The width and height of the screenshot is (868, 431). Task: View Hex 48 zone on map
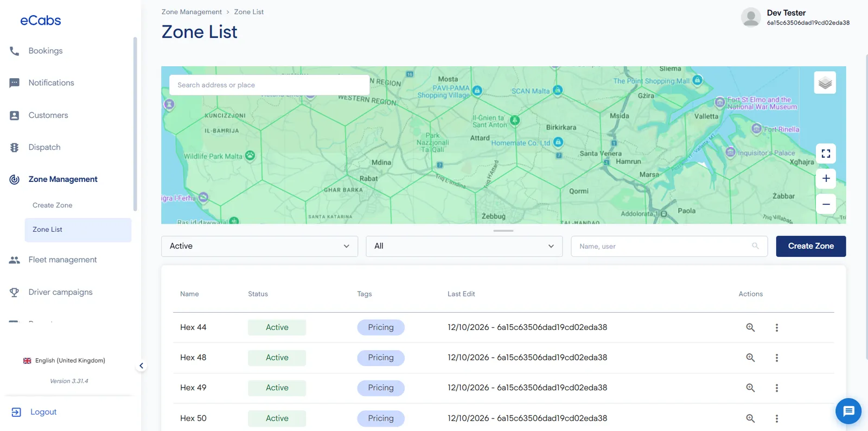(x=750, y=358)
